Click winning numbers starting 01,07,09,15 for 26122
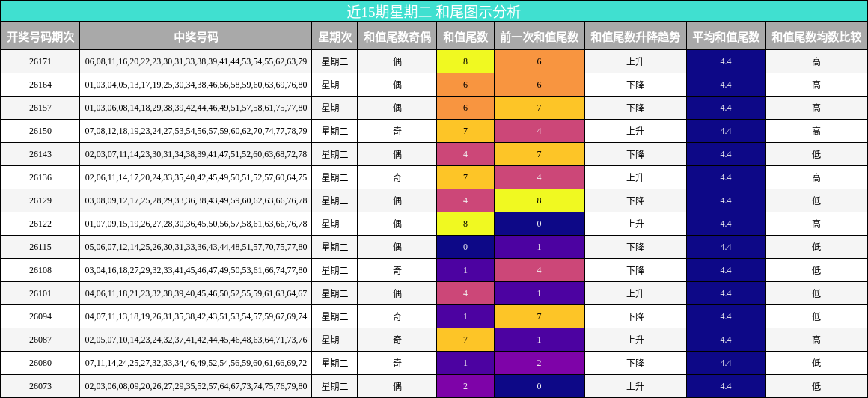The image size is (868, 398). click(196, 224)
